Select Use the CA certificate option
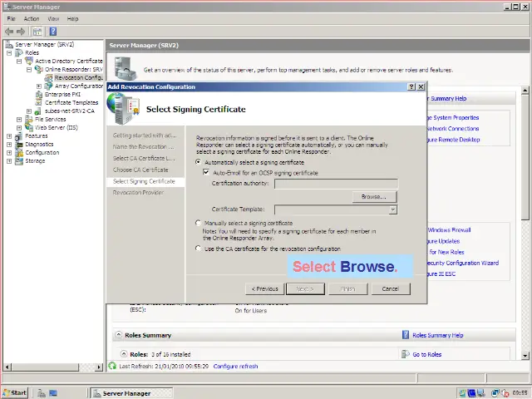The image size is (532, 399). [x=198, y=248]
